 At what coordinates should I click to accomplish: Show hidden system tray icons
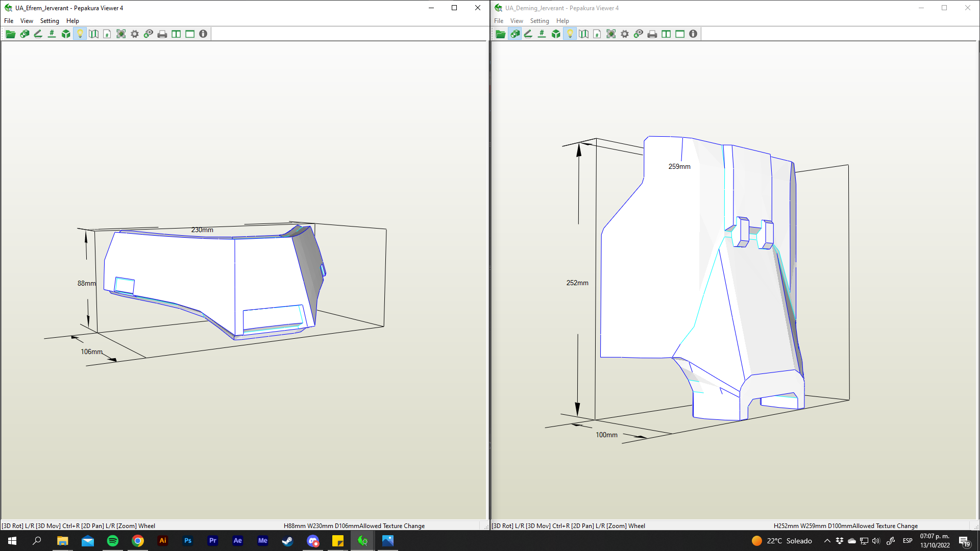[x=827, y=541]
